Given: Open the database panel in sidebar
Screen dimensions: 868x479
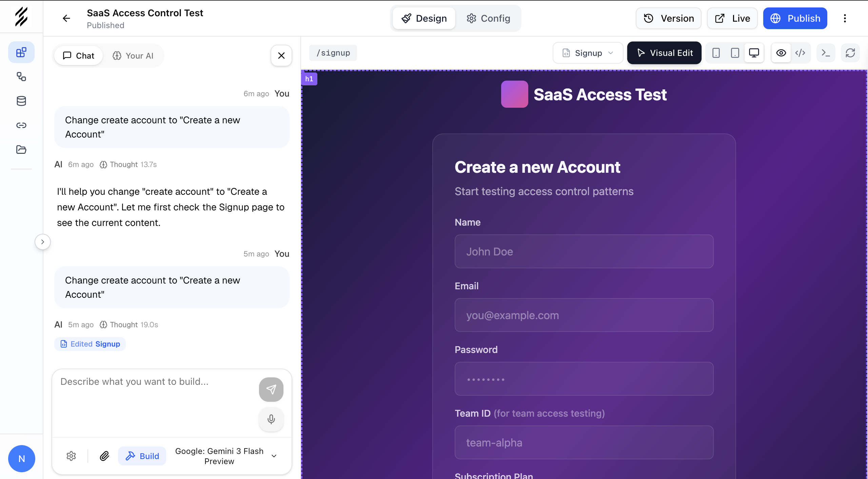Looking at the screenshot, I should coord(21,101).
